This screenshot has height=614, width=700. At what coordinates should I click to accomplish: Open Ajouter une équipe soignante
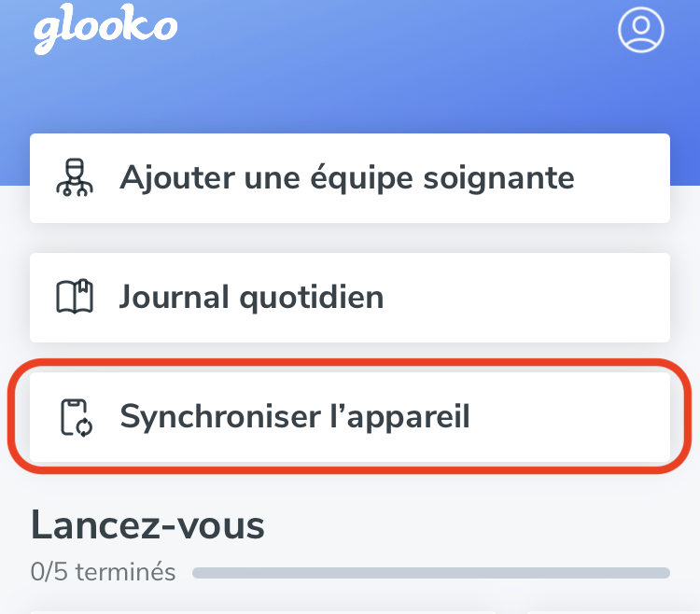349,178
